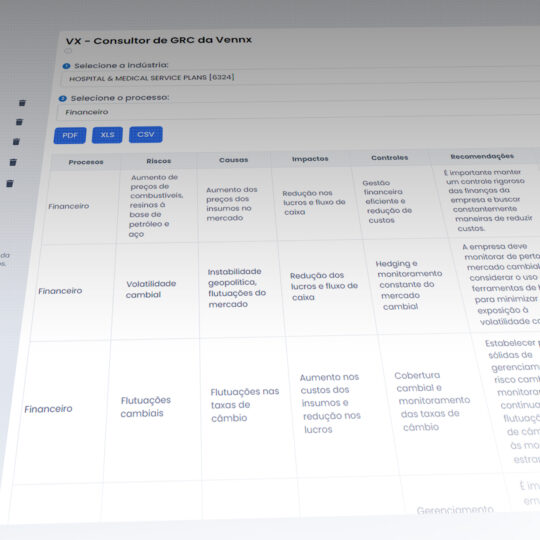Click the fourth trash icon in the sidebar
This screenshot has height=540, width=540.
coord(13,162)
